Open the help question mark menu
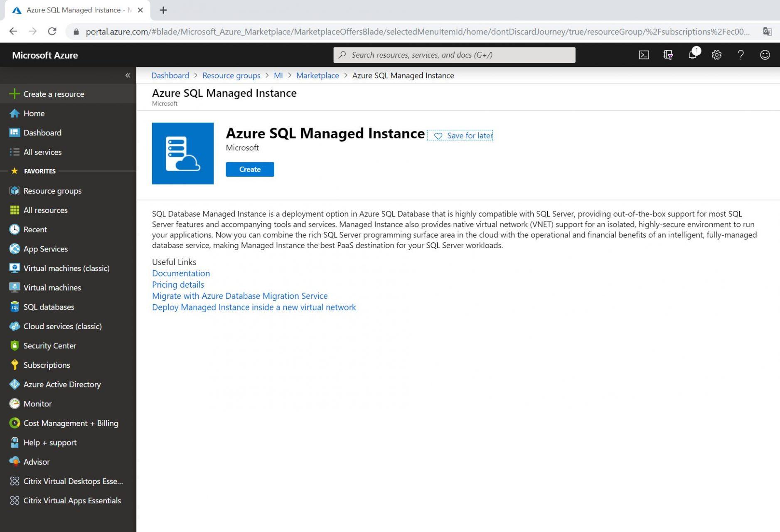Image resolution: width=780 pixels, height=532 pixels. [741, 54]
